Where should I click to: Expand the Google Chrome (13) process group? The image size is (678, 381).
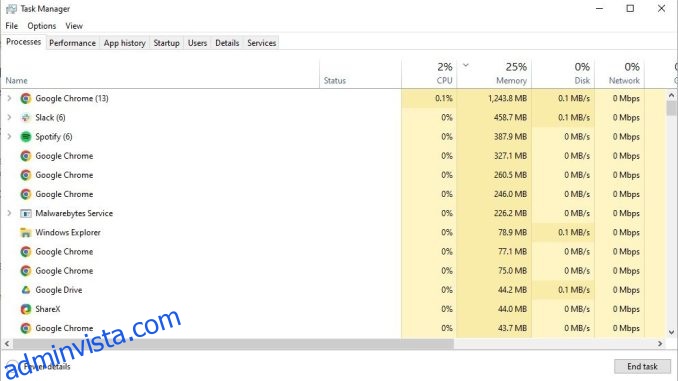[9, 99]
